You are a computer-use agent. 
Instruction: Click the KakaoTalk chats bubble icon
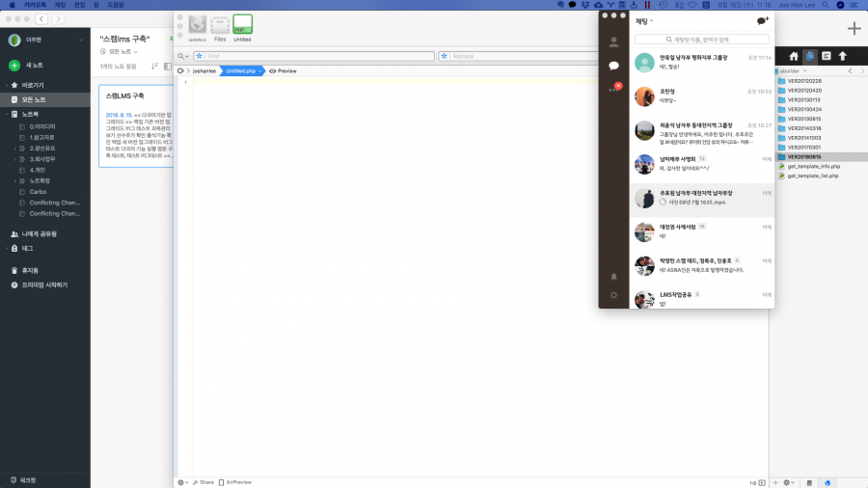click(x=613, y=66)
